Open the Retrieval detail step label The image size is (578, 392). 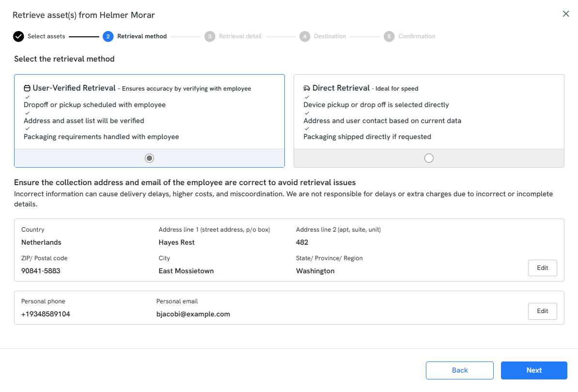click(x=240, y=36)
